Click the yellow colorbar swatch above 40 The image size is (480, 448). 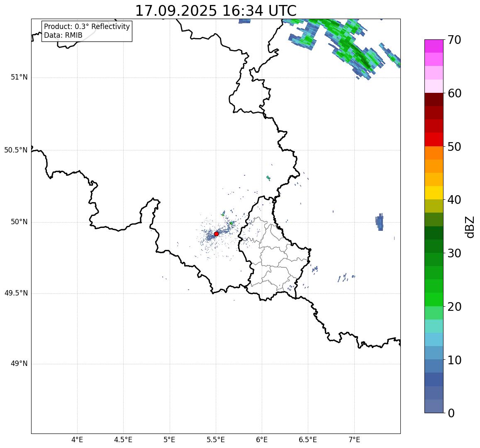pos(434,193)
